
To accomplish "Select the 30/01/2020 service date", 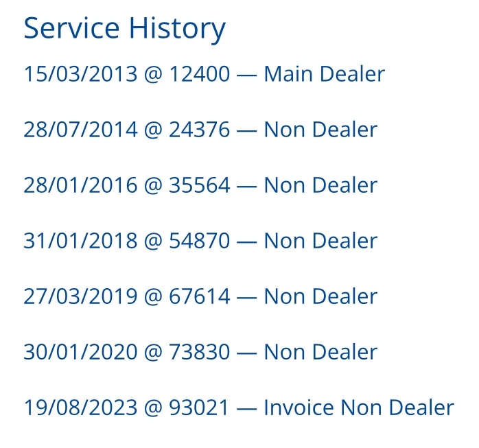I will click(x=80, y=352).
